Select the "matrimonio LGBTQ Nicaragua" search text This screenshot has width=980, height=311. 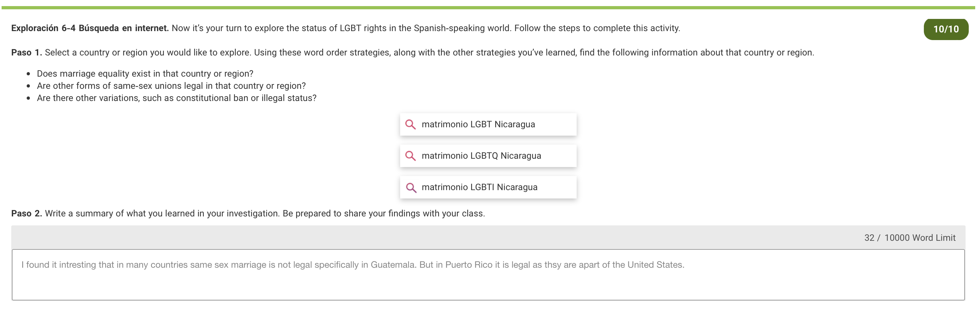pyautogui.click(x=481, y=156)
